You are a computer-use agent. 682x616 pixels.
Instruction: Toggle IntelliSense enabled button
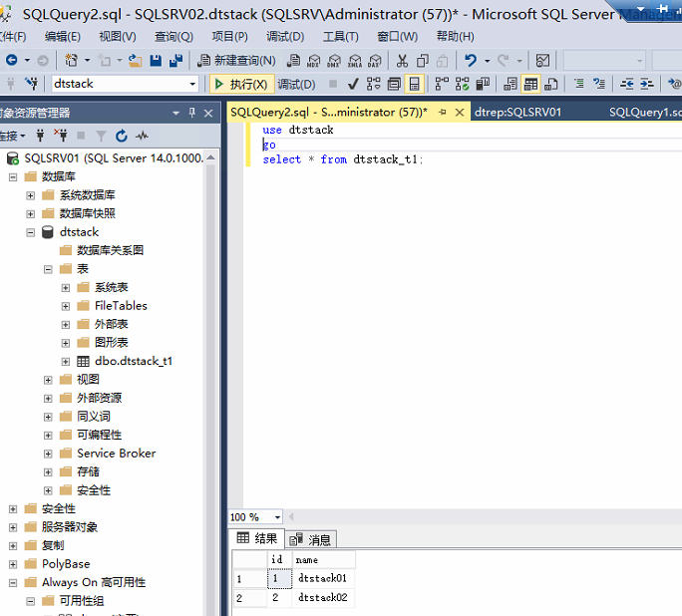point(415,84)
